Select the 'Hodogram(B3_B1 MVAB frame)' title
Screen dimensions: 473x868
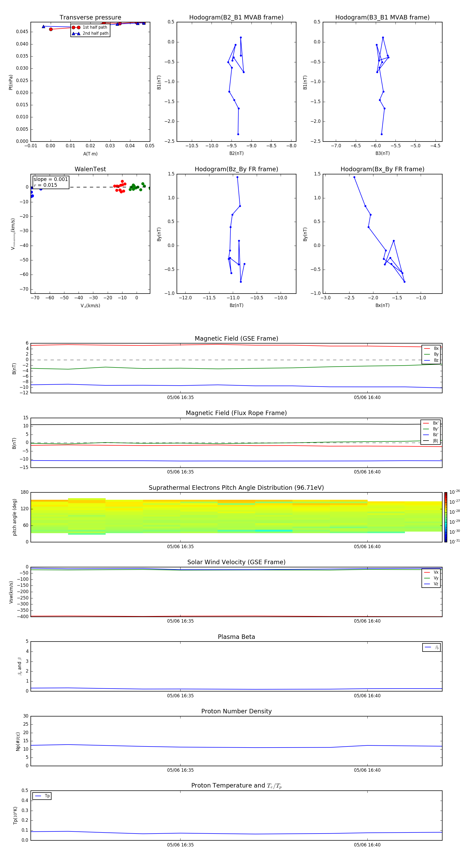(x=382, y=17)
